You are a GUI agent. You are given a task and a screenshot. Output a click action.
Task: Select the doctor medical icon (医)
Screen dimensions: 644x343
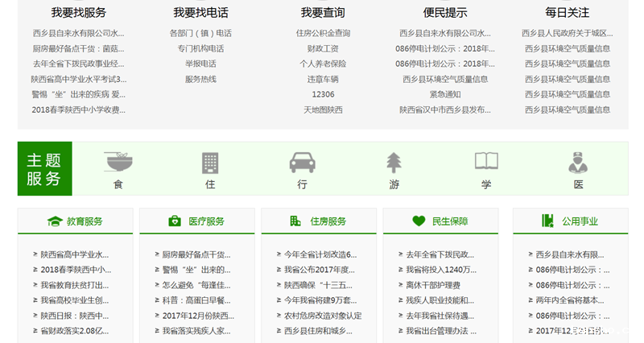pyautogui.click(x=577, y=162)
